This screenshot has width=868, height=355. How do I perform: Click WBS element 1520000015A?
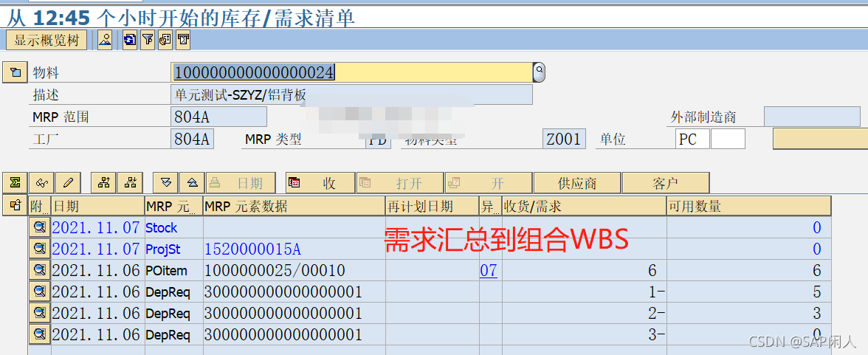[253, 249]
